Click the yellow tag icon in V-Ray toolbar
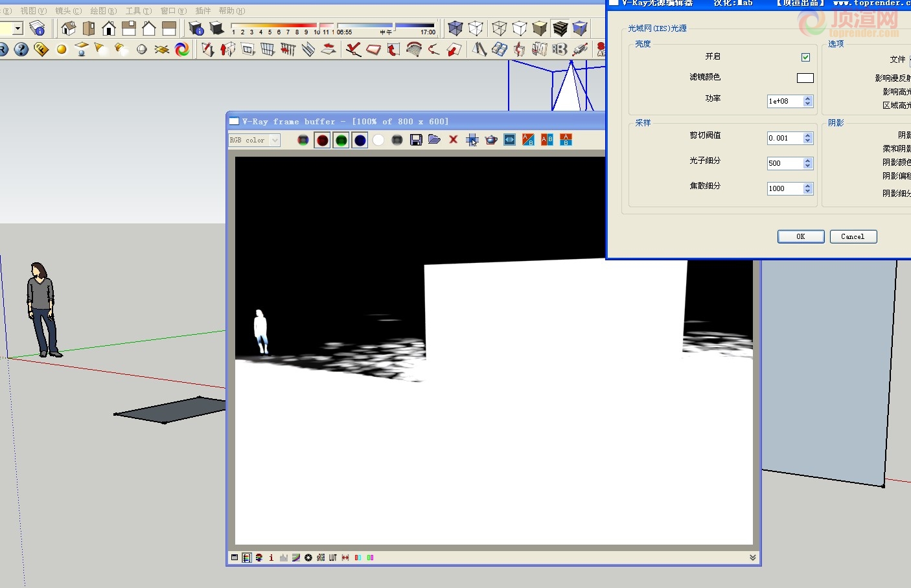This screenshot has width=911, height=588. click(41, 49)
